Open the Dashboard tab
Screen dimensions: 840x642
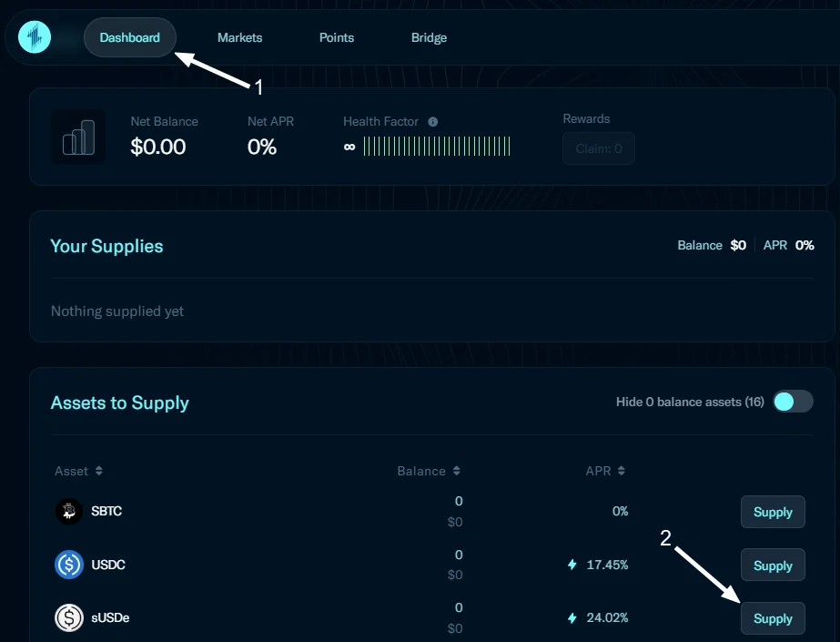click(129, 37)
